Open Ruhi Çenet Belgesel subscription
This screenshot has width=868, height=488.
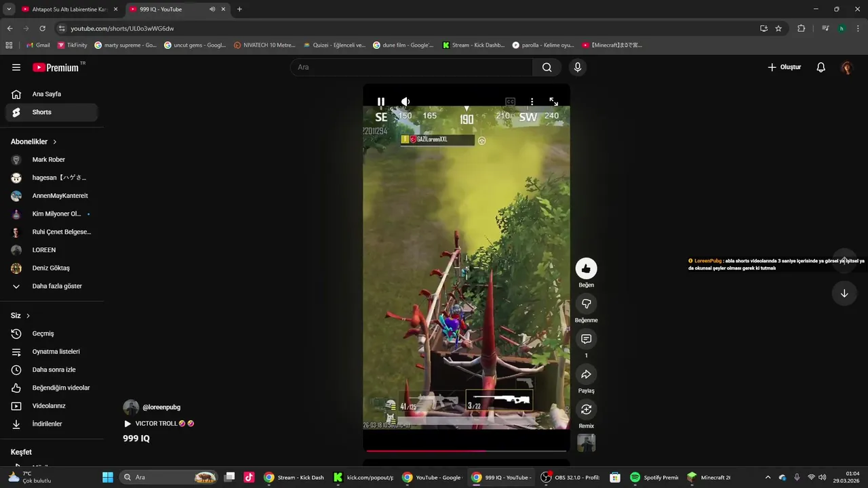coord(52,232)
